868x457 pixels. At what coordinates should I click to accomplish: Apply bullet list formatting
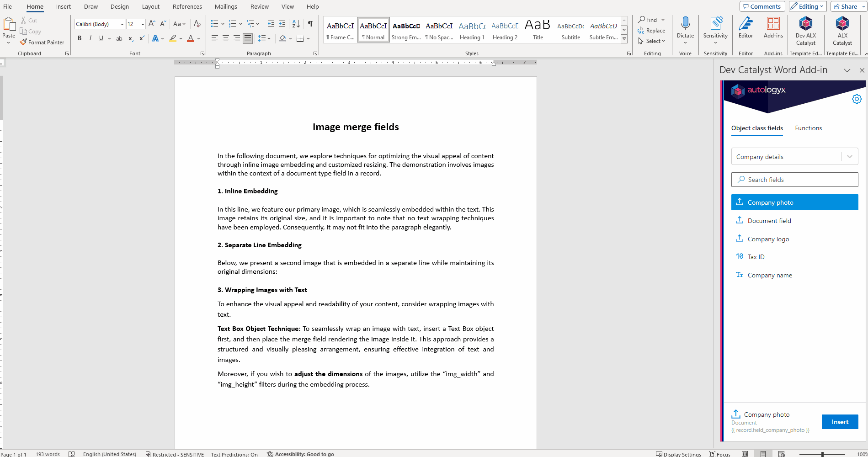214,24
